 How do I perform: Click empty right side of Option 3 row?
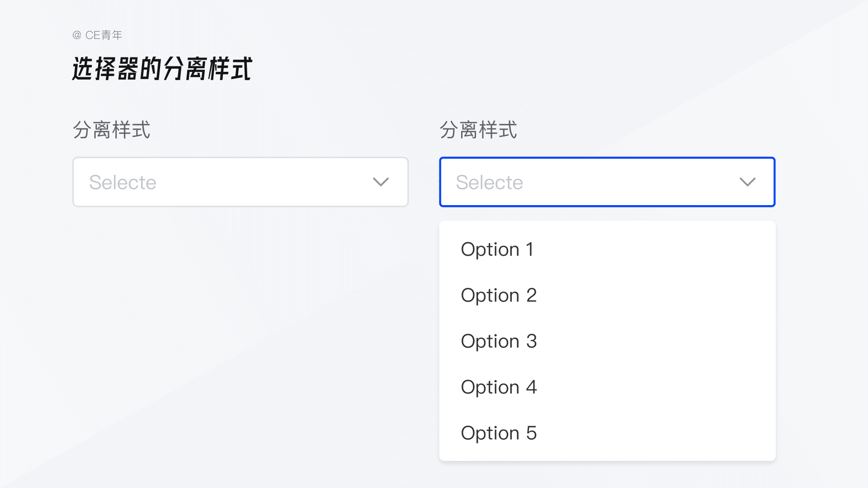point(678,341)
